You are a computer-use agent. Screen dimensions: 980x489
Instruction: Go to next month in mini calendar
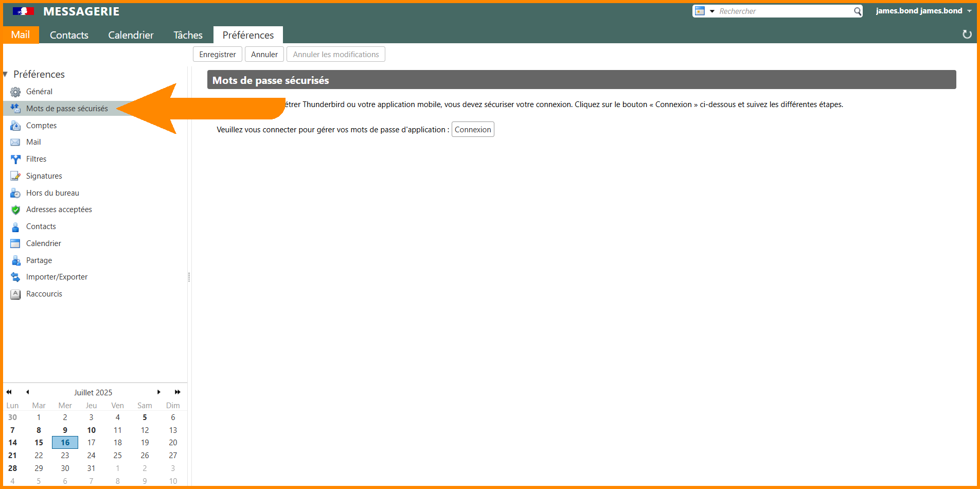pos(159,392)
